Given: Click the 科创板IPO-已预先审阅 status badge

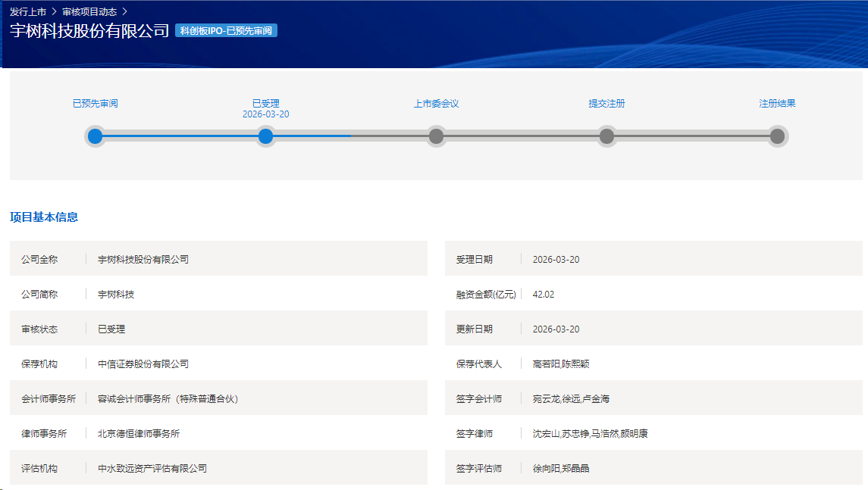Looking at the screenshot, I should click(226, 31).
